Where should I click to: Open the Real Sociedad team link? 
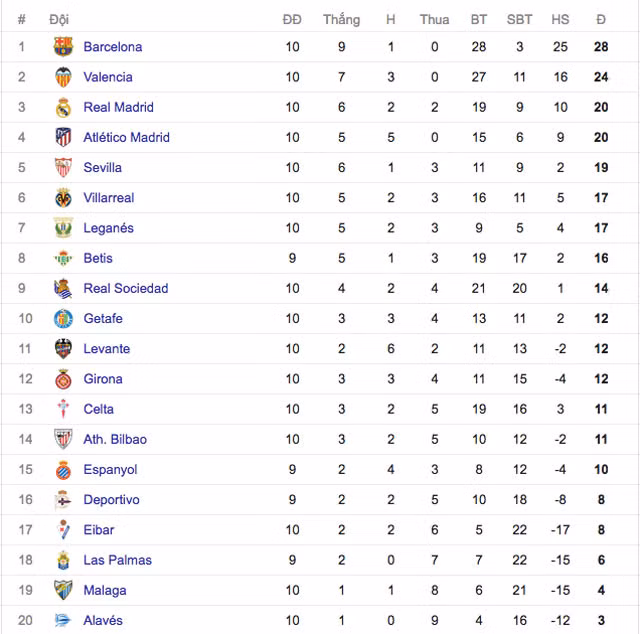point(126,288)
